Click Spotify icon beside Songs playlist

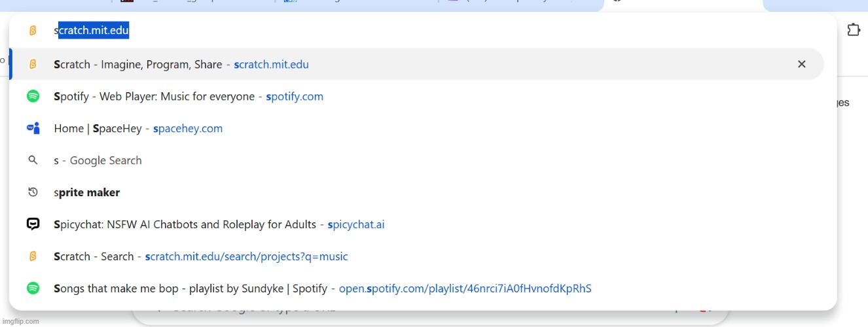tap(33, 288)
